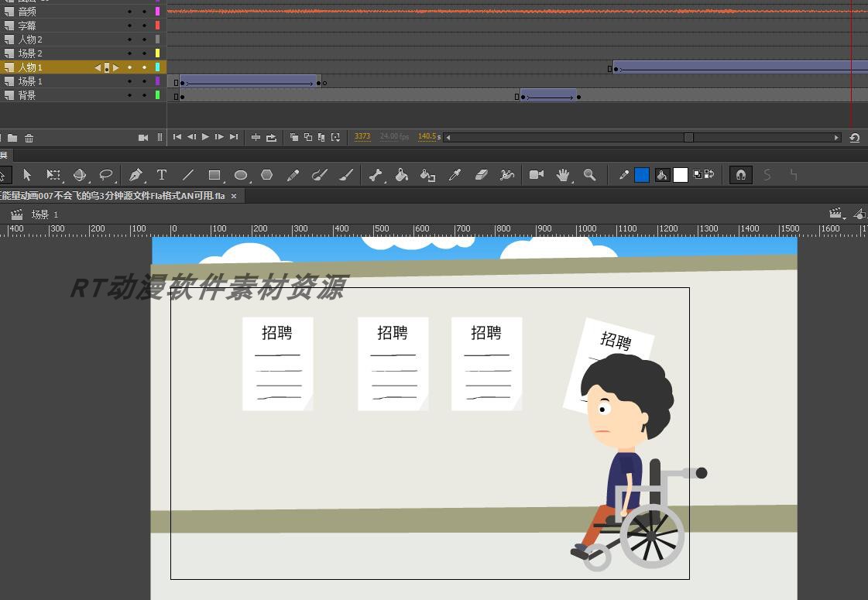The width and height of the screenshot is (868, 600).
Task: Toggle snap to objects magnet
Action: pyautogui.click(x=741, y=175)
